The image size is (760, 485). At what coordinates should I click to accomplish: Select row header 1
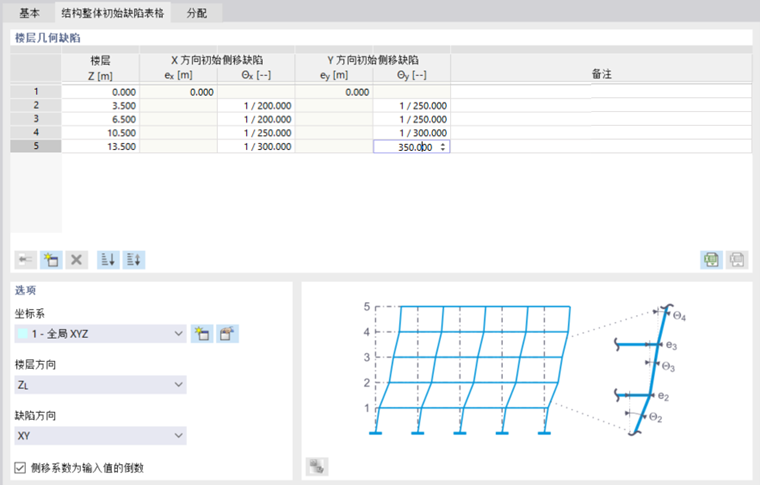(36, 92)
